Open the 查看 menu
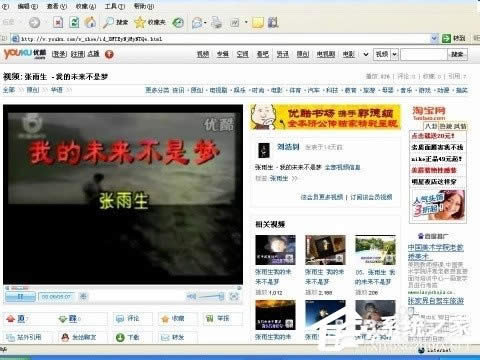 tap(57, 6)
